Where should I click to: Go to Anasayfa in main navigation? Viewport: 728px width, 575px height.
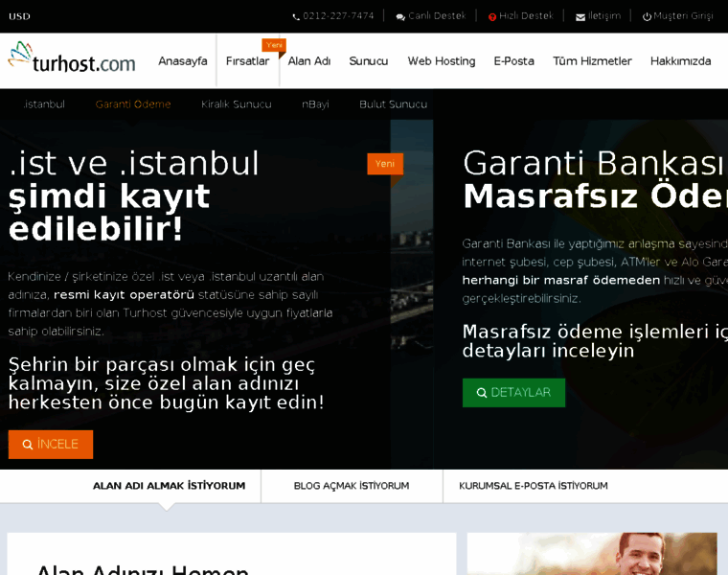pyautogui.click(x=182, y=61)
